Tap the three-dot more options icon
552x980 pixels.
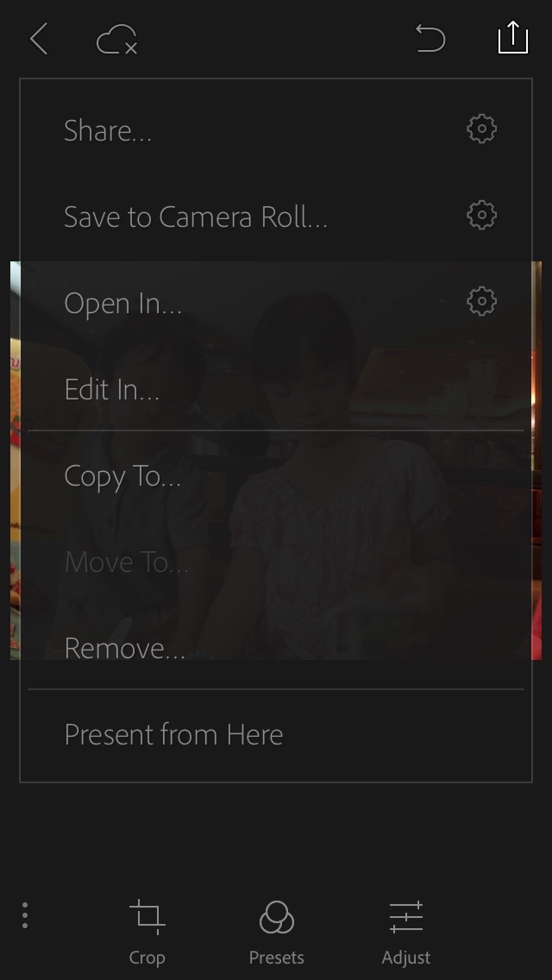[x=25, y=915]
